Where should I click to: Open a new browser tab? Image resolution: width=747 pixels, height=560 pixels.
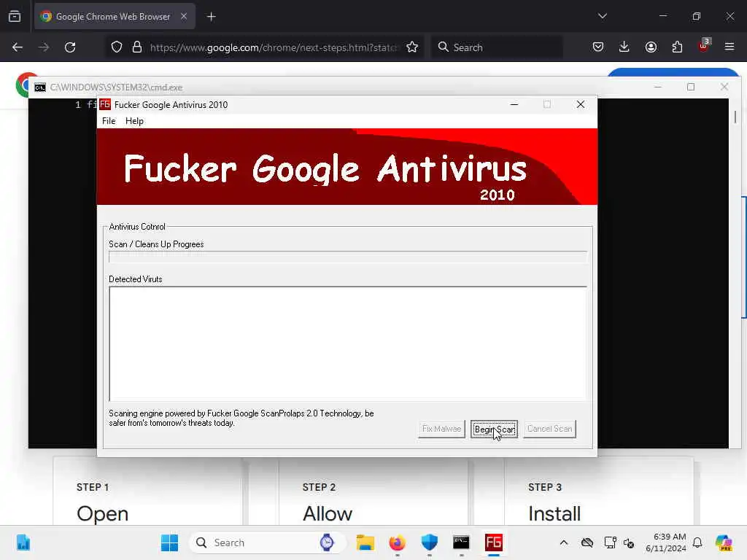pyautogui.click(x=211, y=17)
